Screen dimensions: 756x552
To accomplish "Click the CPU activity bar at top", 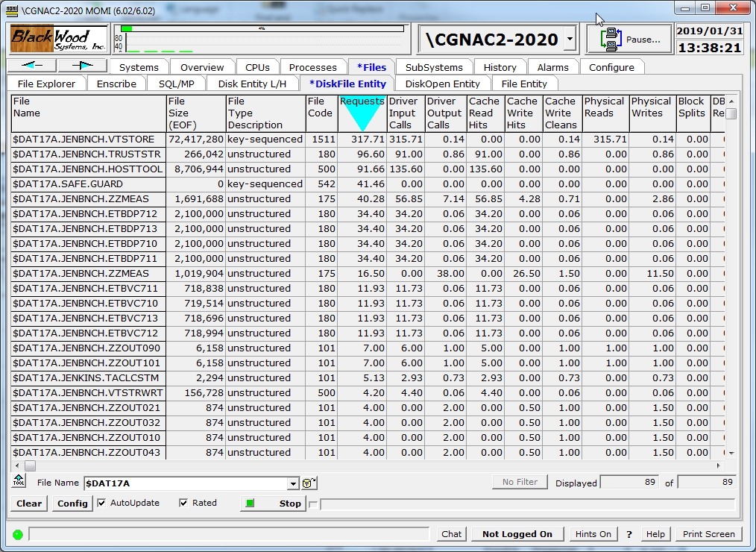I will pos(262,29).
